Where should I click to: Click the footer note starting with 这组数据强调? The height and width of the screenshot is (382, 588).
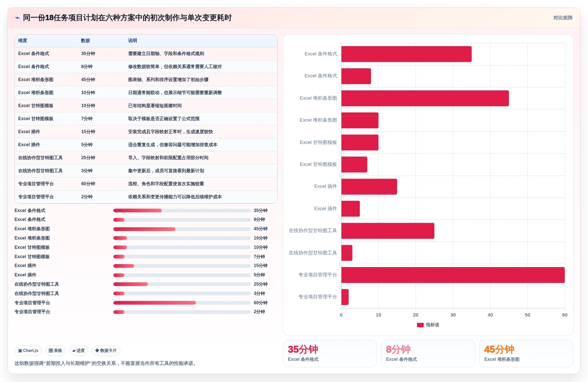[x=106, y=363]
